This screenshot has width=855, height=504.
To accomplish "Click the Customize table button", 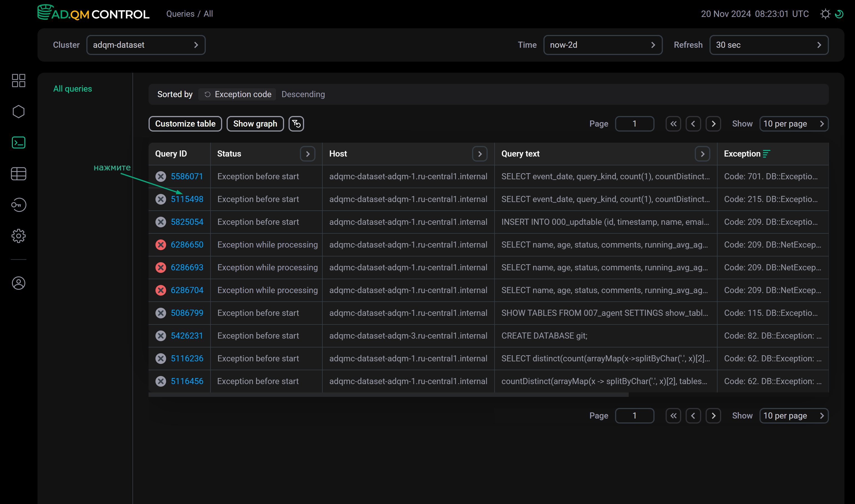I will [x=185, y=124].
